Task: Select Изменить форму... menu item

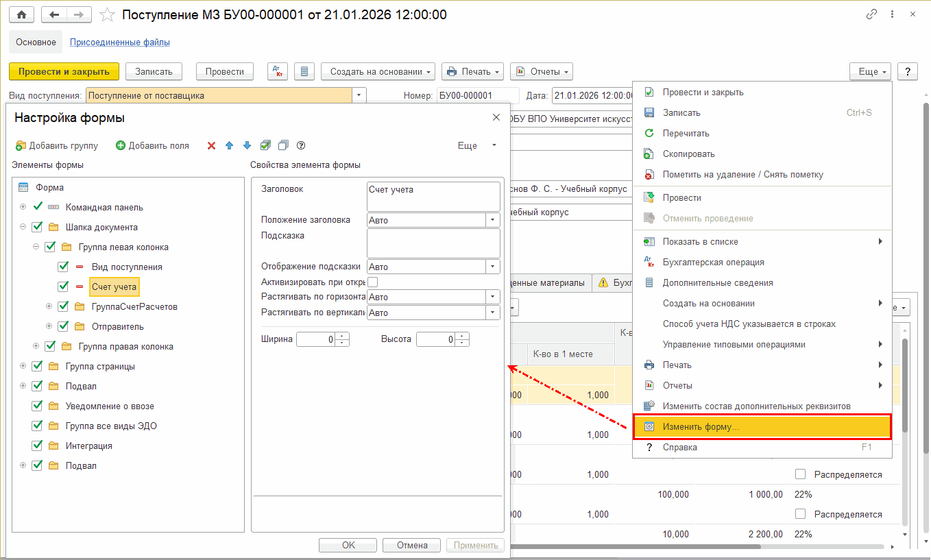Action: point(761,426)
